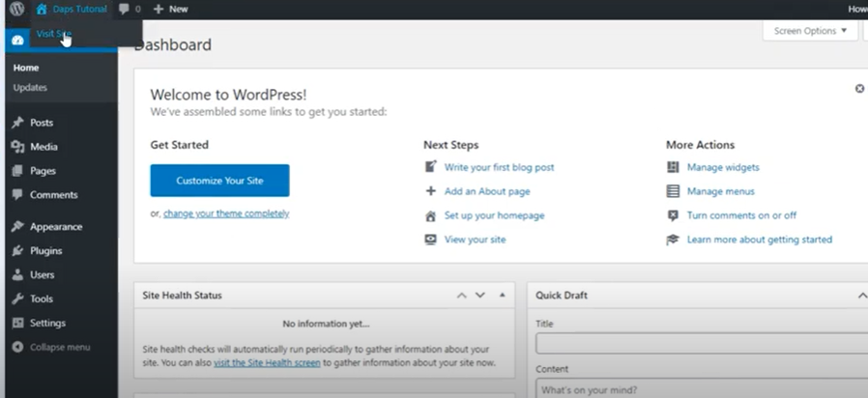Click the Users person icon

tap(17, 274)
